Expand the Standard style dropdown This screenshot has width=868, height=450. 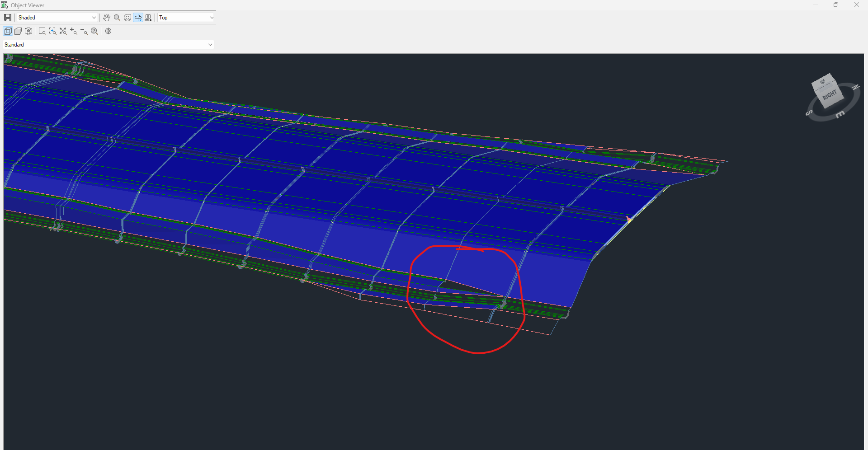pyautogui.click(x=209, y=44)
